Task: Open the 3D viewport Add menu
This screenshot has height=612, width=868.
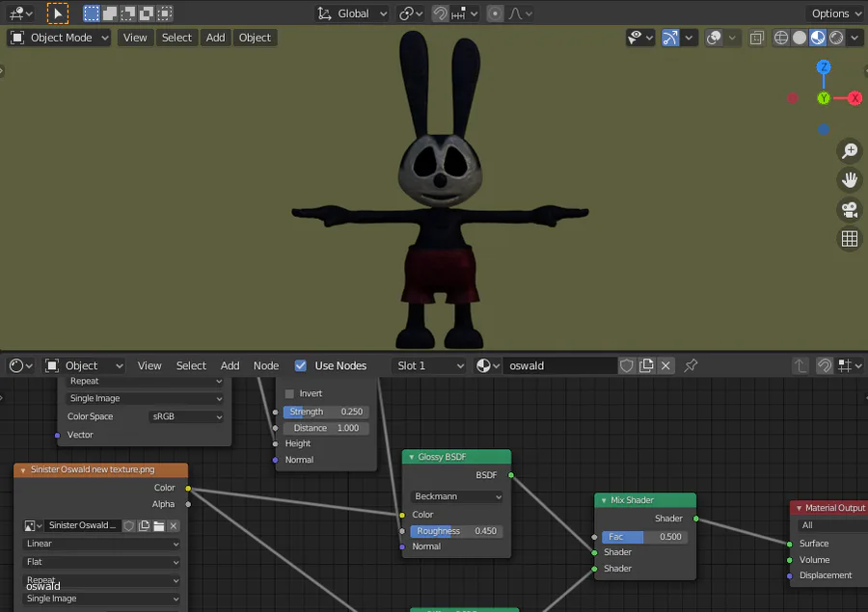Action: [215, 38]
